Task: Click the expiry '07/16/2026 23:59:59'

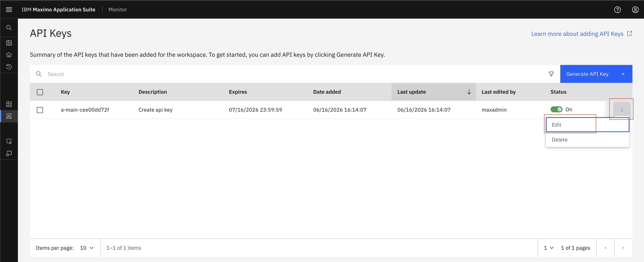Action: click(255, 110)
